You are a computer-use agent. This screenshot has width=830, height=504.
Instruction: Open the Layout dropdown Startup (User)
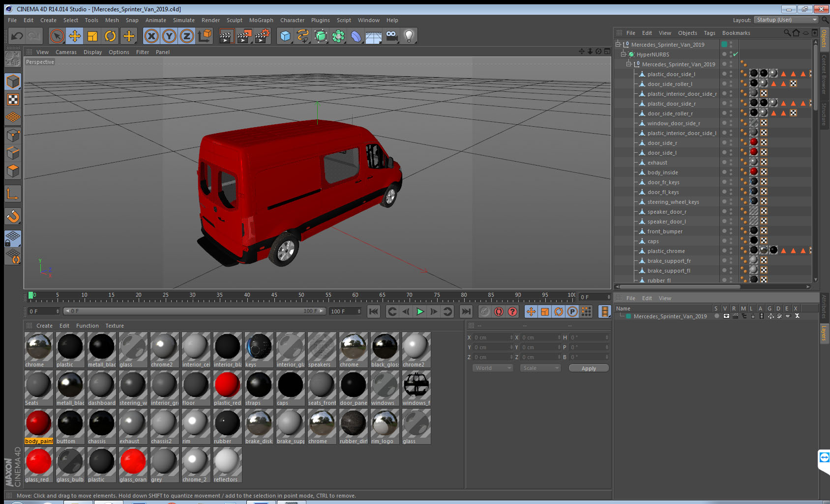pos(786,20)
